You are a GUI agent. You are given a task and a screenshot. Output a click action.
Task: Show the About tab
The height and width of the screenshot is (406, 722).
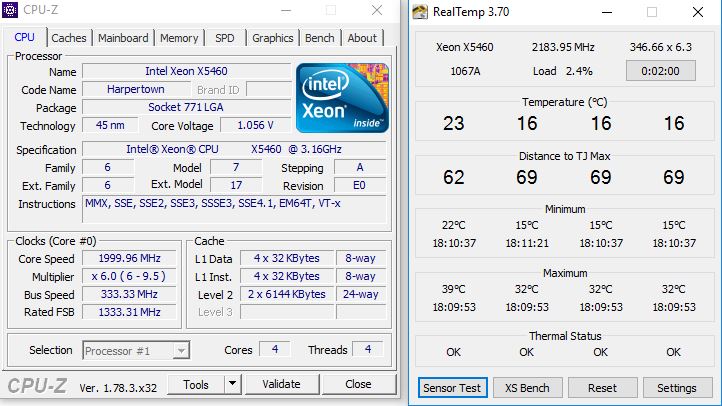pyautogui.click(x=362, y=38)
